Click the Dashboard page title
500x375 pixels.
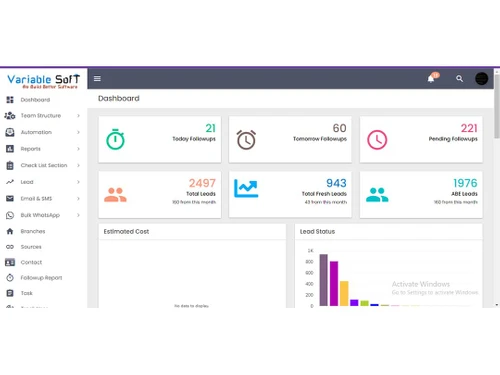point(119,98)
